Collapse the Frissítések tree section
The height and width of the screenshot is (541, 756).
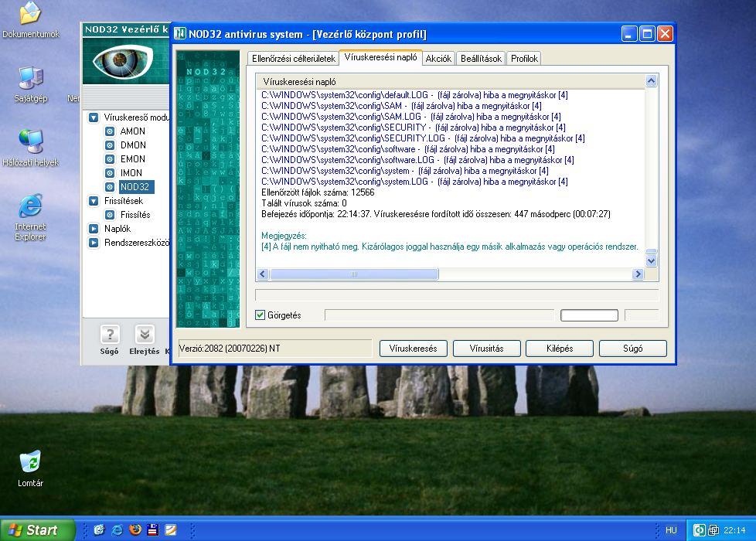coord(94,201)
